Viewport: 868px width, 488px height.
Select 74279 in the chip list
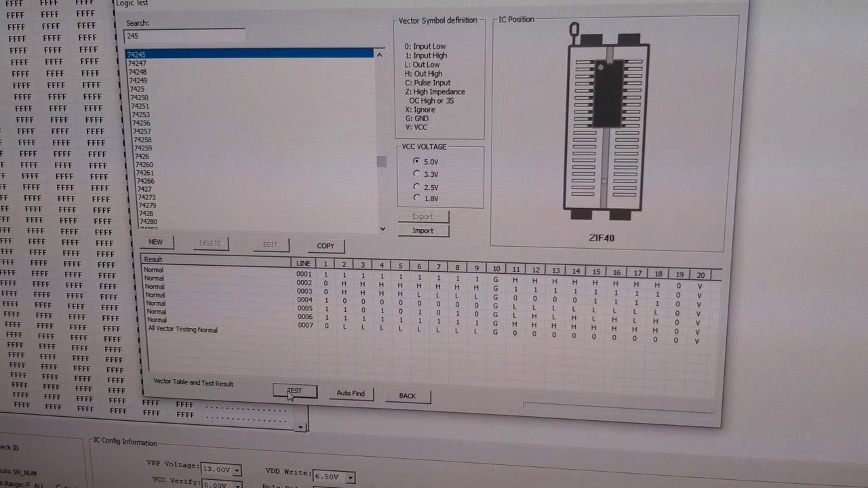click(x=147, y=205)
